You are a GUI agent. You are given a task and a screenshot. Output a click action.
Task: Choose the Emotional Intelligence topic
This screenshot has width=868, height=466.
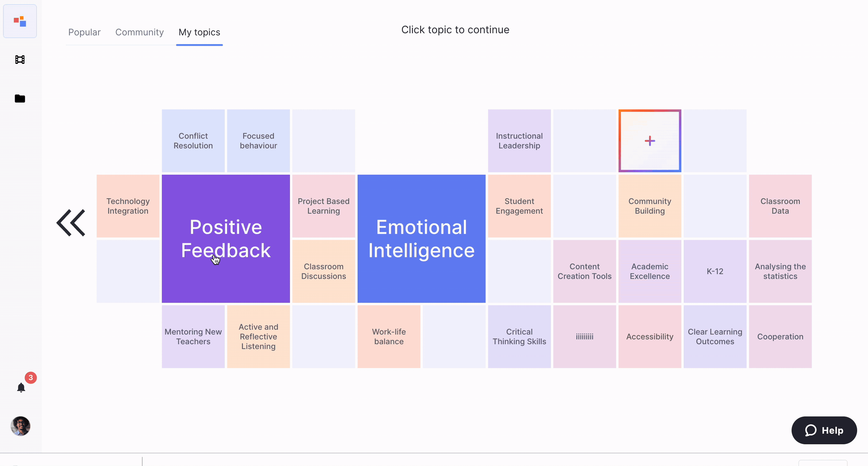coord(421,238)
